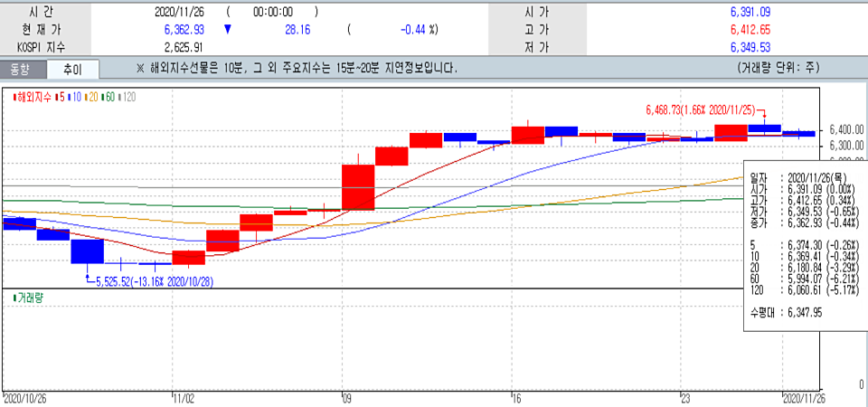Click the 6,400.00 price axis label

pyautogui.click(x=846, y=130)
